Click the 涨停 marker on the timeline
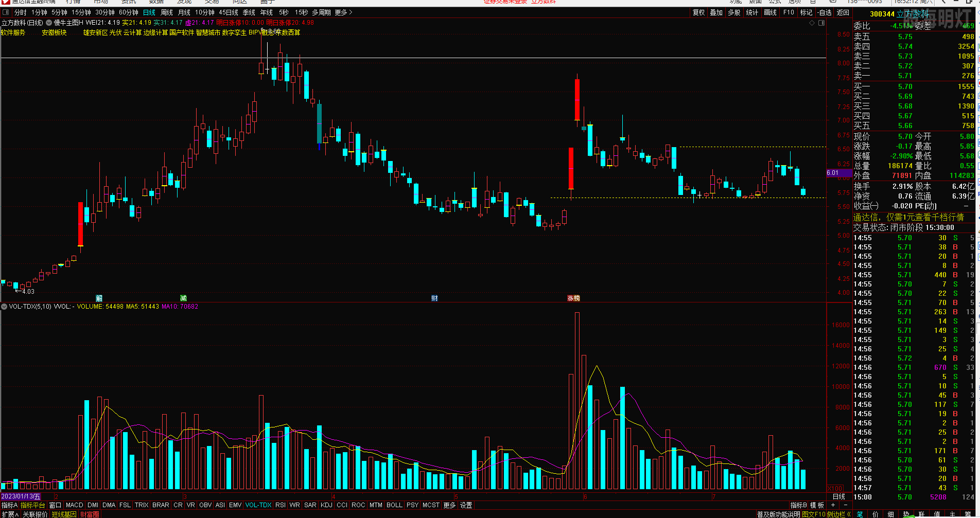Image resolution: width=980 pixels, height=518 pixels. [x=573, y=298]
